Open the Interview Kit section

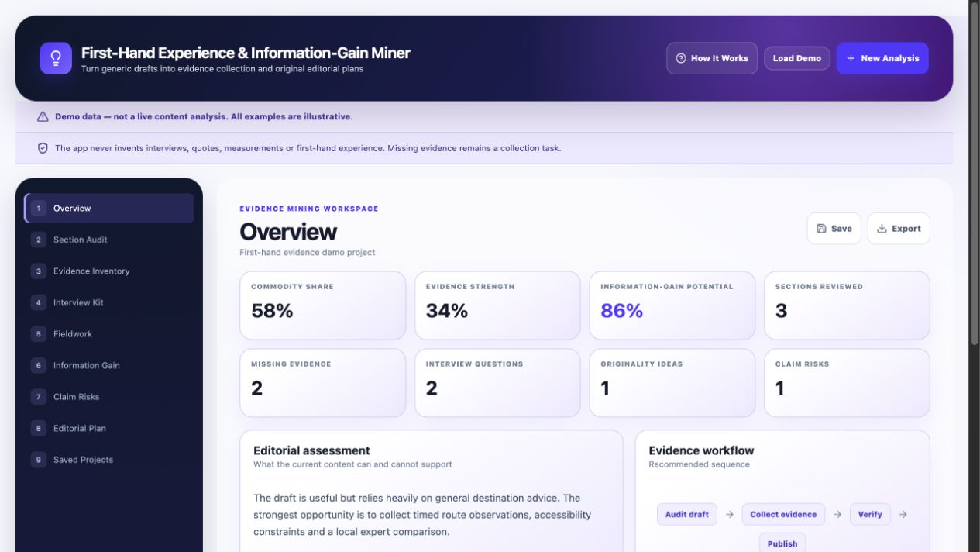coord(109,302)
